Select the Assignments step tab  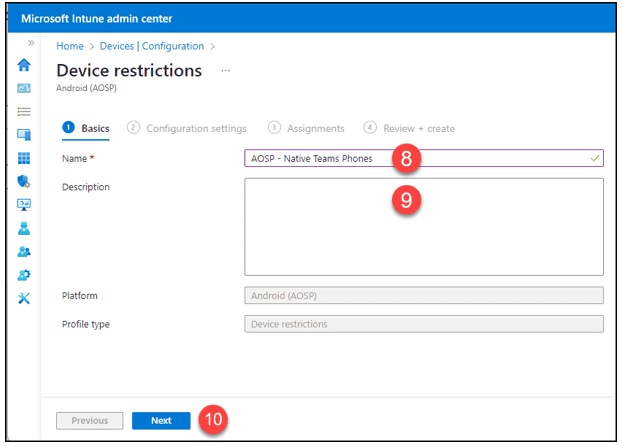pos(306,128)
